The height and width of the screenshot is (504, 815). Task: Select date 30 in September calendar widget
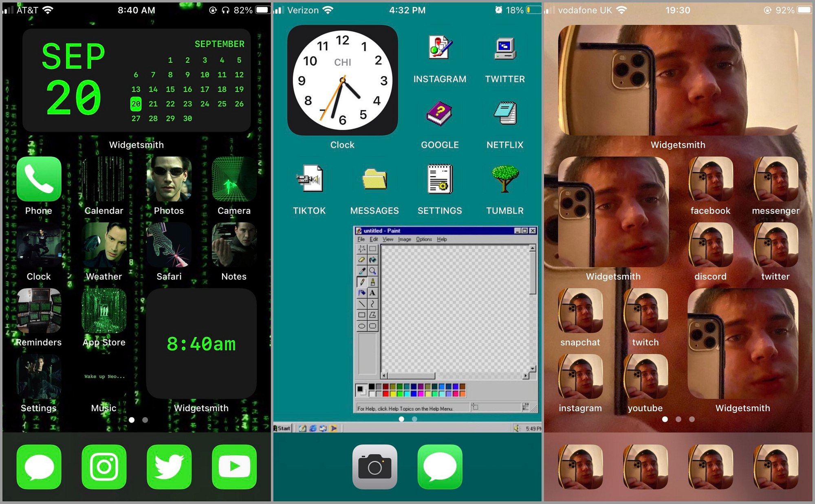[x=187, y=118]
